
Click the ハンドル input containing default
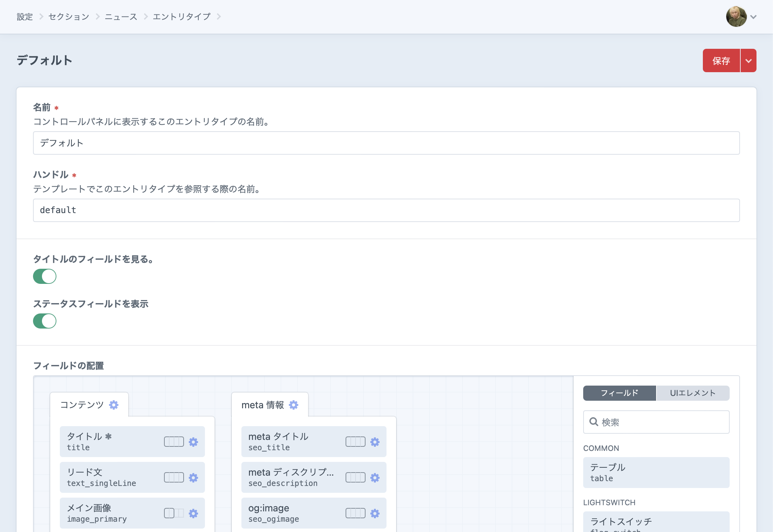(386, 210)
